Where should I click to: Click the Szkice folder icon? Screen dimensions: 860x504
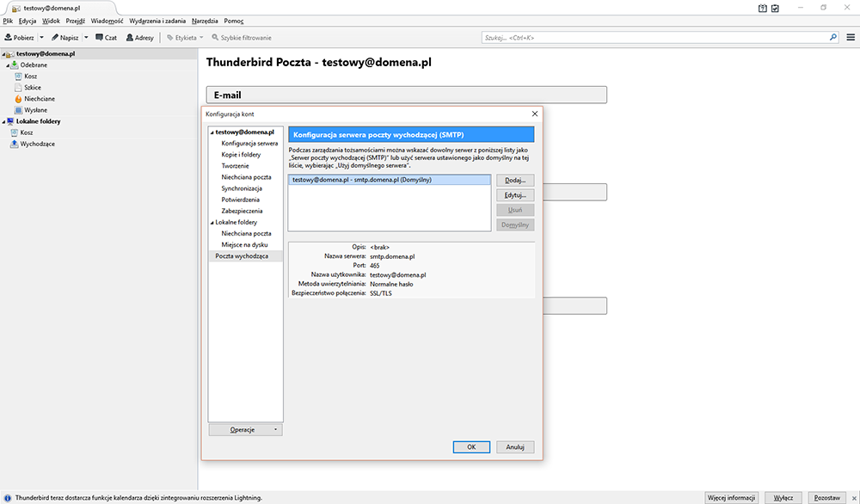(x=18, y=87)
